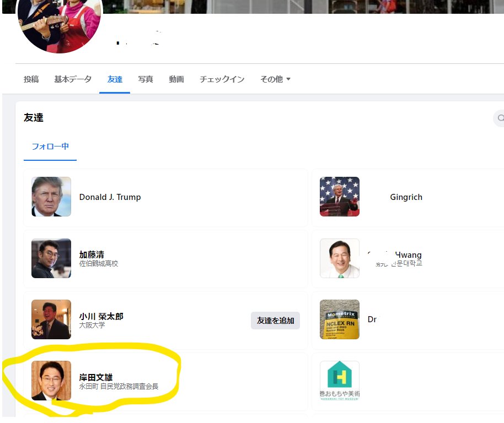Click the Donald J. Trump name link
This screenshot has width=504, height=423.
tap(110, 197)
